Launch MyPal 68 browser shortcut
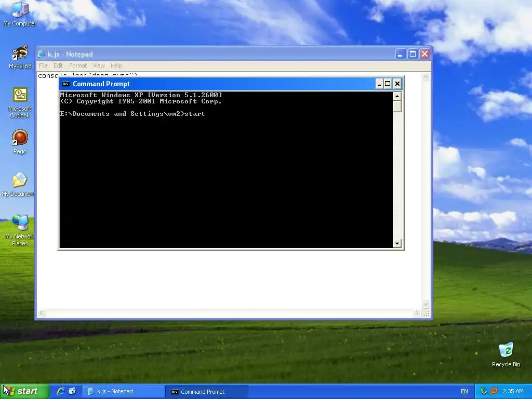 pyautogui.click(x=20, y=56)
